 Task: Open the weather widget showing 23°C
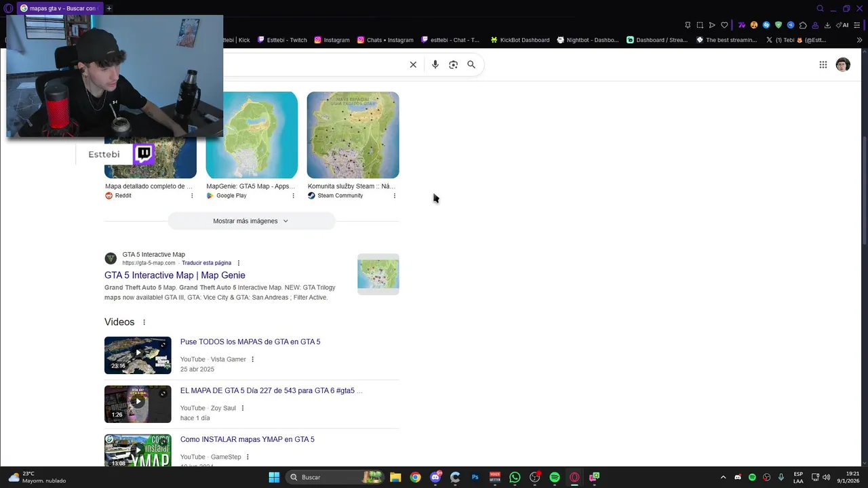[37, 477]
